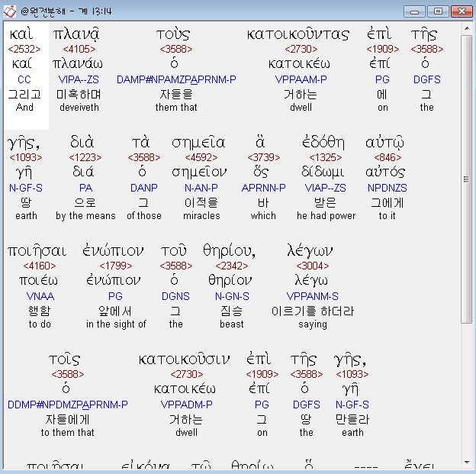Screen dimensions: 476x474
Task: Click the lemma θηρίον
Action: pyautogui.click(x=230, y=280)
